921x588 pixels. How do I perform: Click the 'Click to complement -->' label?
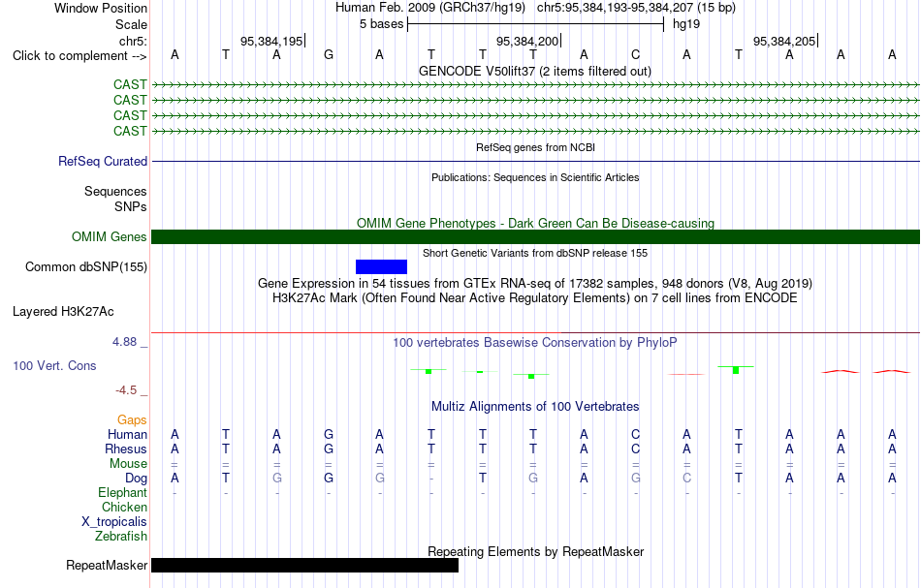pos(79,56)
